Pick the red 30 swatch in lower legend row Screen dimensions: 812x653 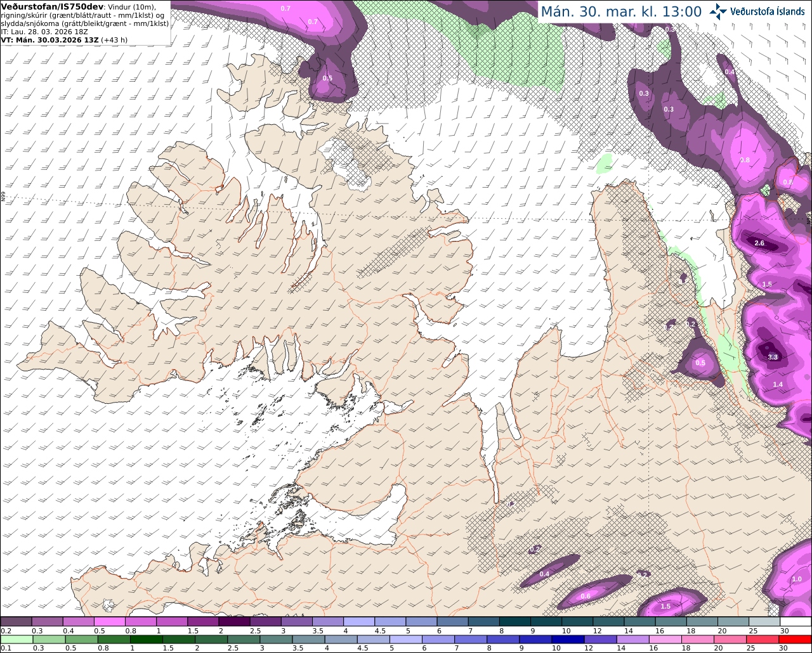(796, 639)
